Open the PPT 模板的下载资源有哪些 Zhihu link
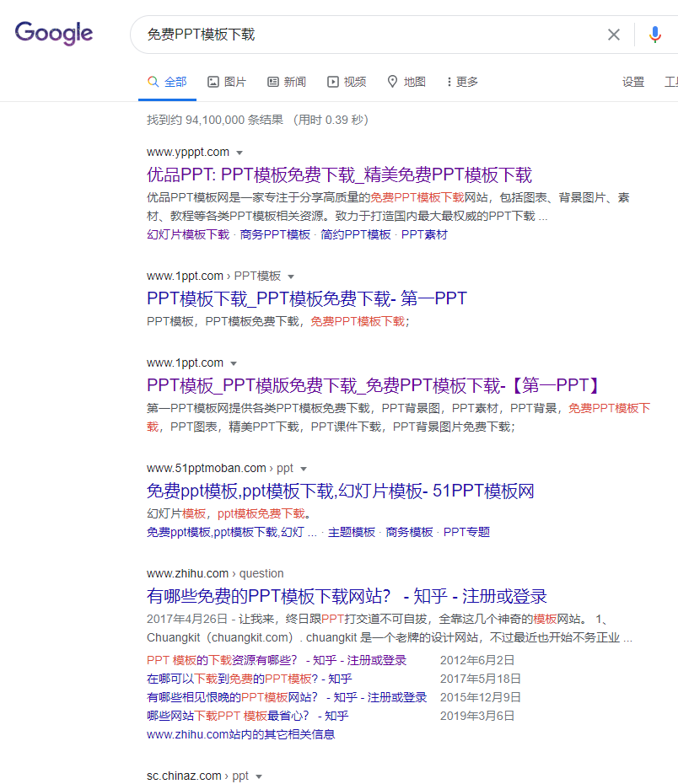This screenshot has width=678, height=784. pos(277,661)
